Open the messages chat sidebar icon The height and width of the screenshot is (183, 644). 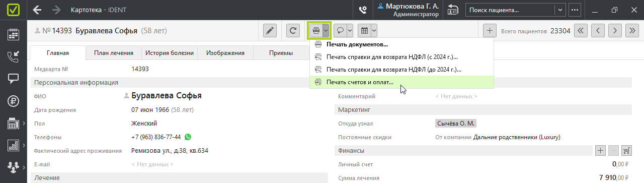point(14,79)
